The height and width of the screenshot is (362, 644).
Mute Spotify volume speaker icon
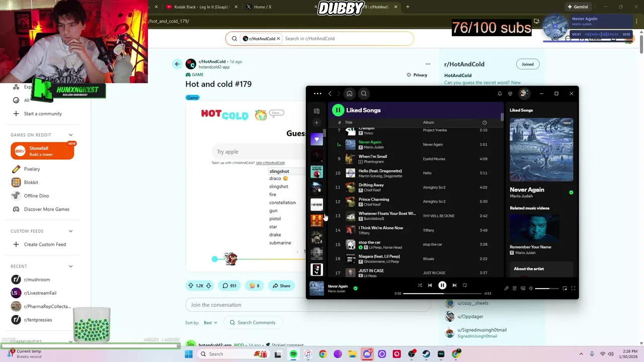pyautogui.click(x=531, y=289)
